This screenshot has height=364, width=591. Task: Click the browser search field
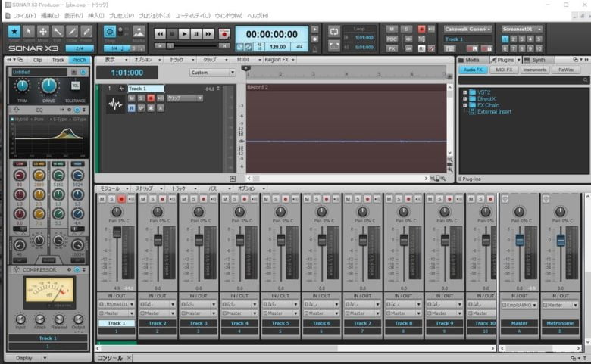523,79
